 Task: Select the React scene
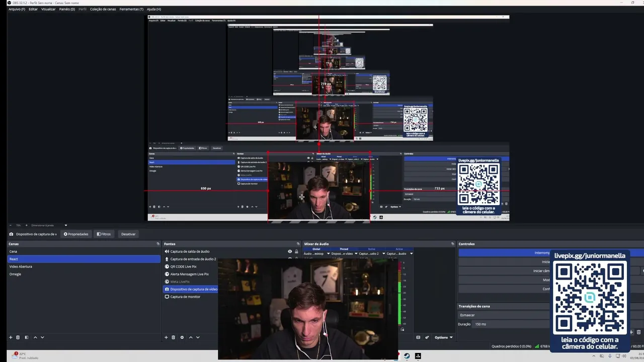coord(84,259)
